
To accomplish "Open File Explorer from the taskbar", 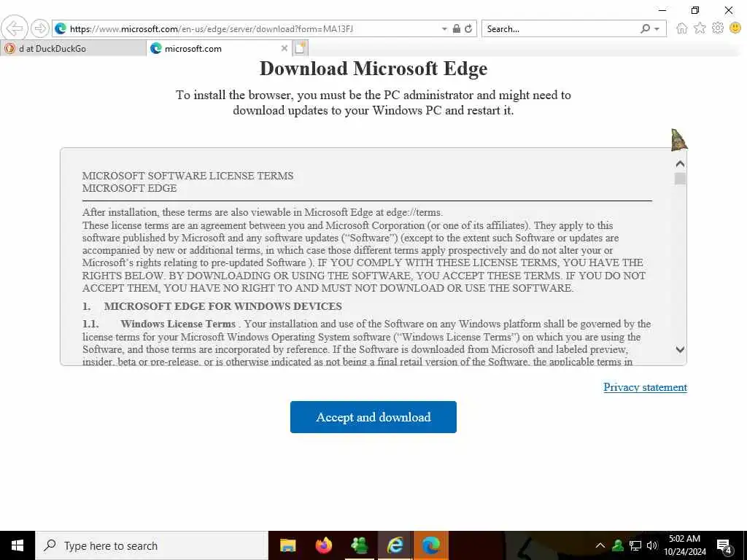I will click(287, 545).
